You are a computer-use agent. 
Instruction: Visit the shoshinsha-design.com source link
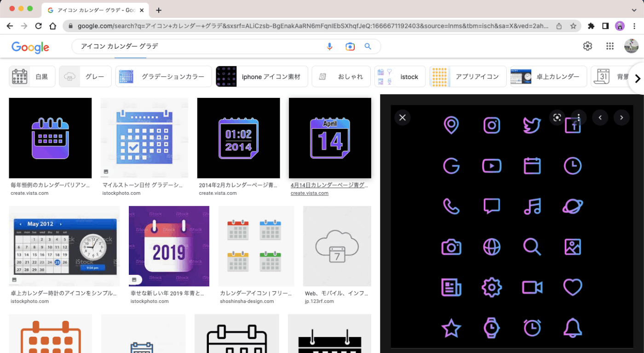pos(247,301)
